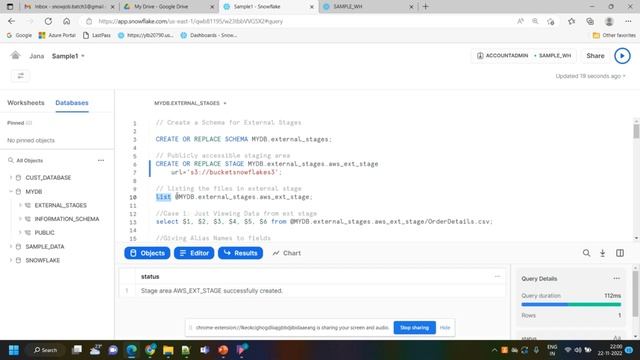Screen dimensions: 640x360
Task: Click the Share button
Action: click(595, 56)
